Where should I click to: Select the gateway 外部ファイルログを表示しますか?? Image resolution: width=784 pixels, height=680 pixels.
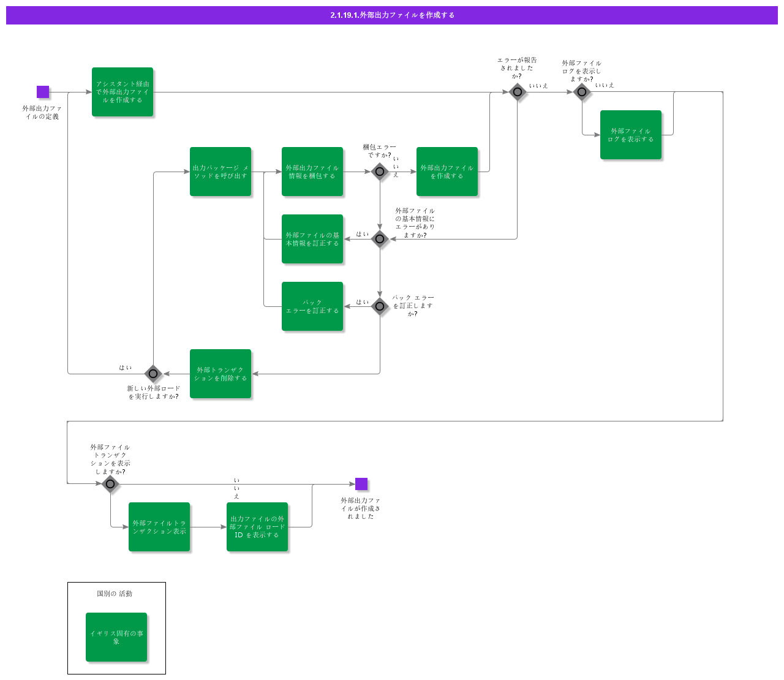(582, 92)
